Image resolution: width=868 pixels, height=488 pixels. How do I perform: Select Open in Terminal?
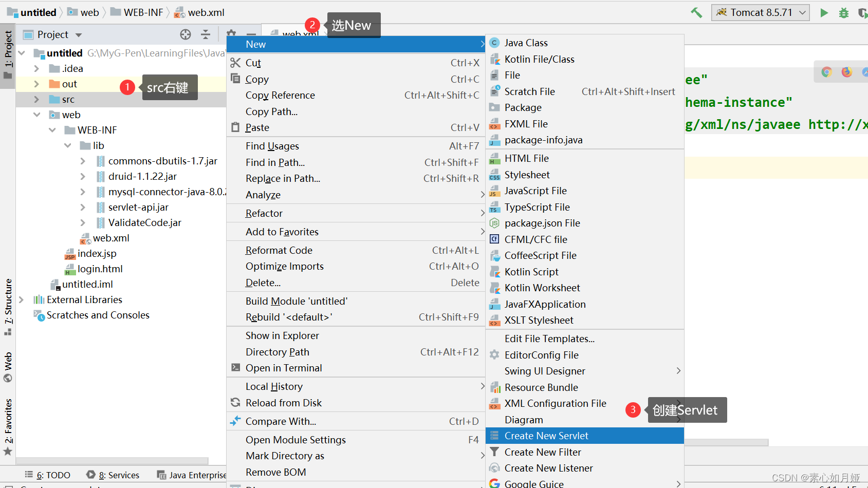click(356, 368)
